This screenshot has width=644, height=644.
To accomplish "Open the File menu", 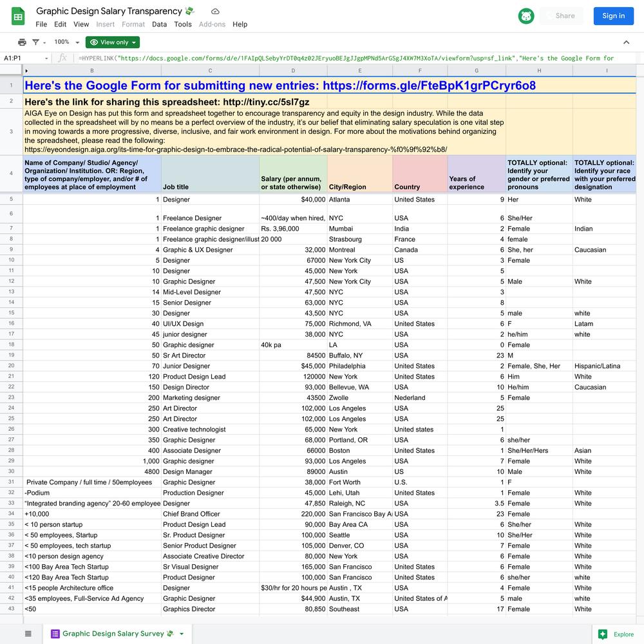I will tap(41, 24).
